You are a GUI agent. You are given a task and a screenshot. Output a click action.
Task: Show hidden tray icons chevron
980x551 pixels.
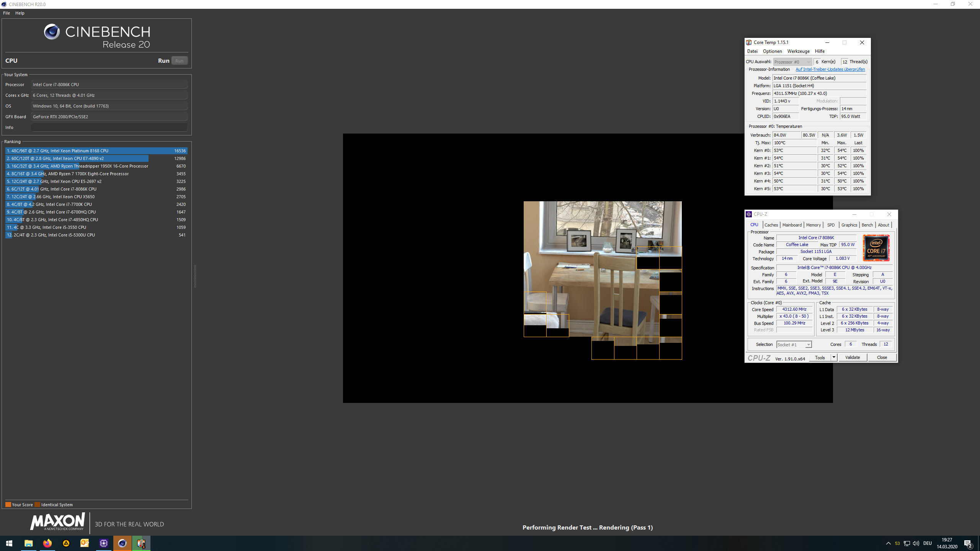[889, 543]
